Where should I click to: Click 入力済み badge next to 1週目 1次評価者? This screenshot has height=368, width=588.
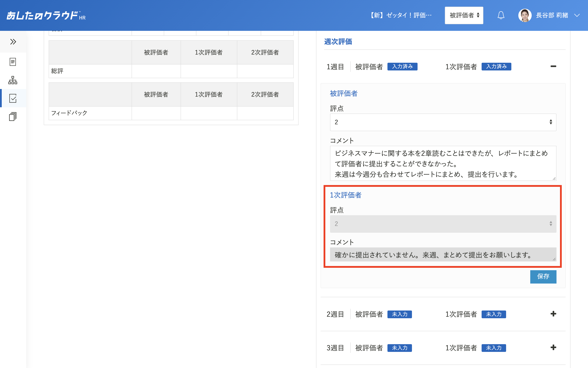496,66
